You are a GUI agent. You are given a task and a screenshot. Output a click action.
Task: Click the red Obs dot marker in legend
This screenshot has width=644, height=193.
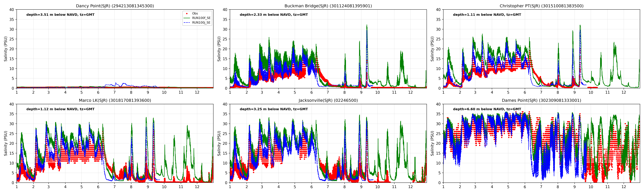187,14
